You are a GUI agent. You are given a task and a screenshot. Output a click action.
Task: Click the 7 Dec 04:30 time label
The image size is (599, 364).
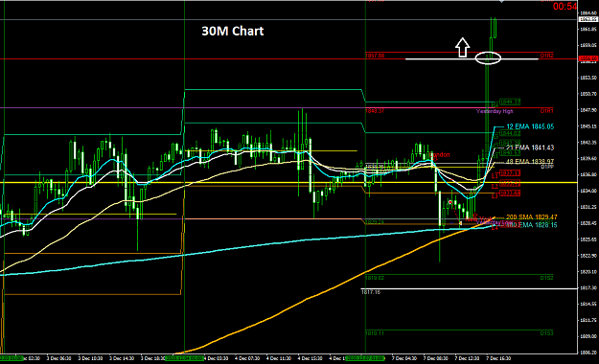pos(404,358)
